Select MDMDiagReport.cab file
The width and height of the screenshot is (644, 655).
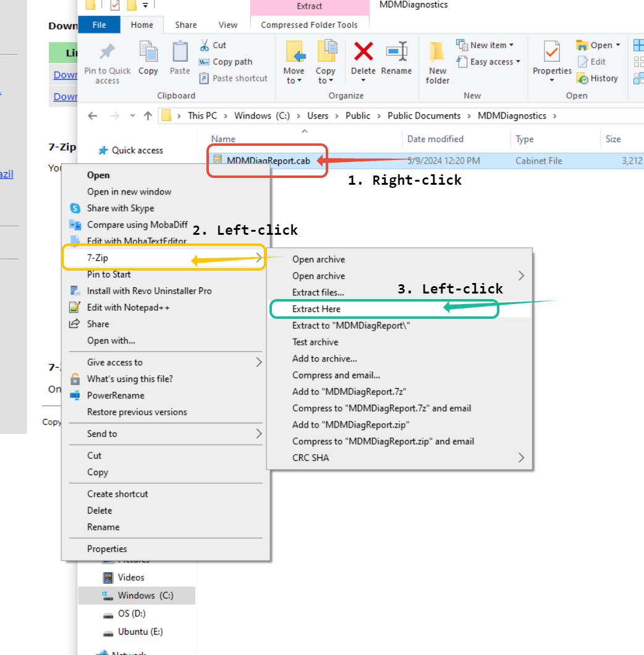[268, 161]
